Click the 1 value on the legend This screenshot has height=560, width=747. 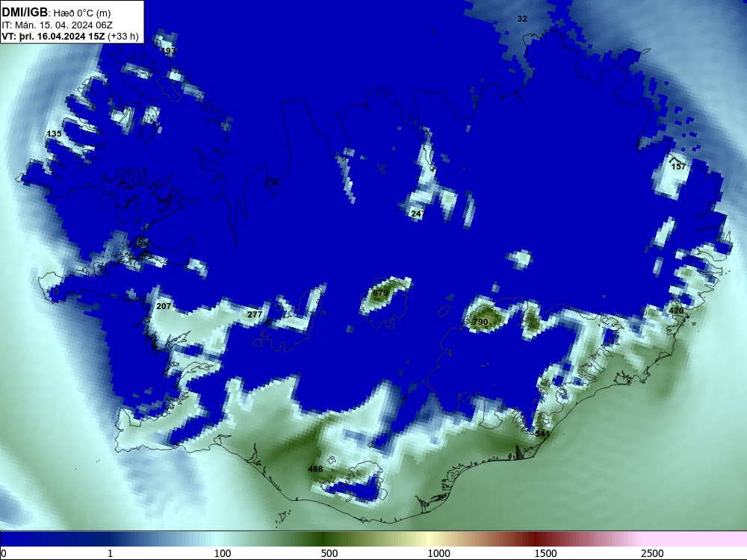point(110,553)
